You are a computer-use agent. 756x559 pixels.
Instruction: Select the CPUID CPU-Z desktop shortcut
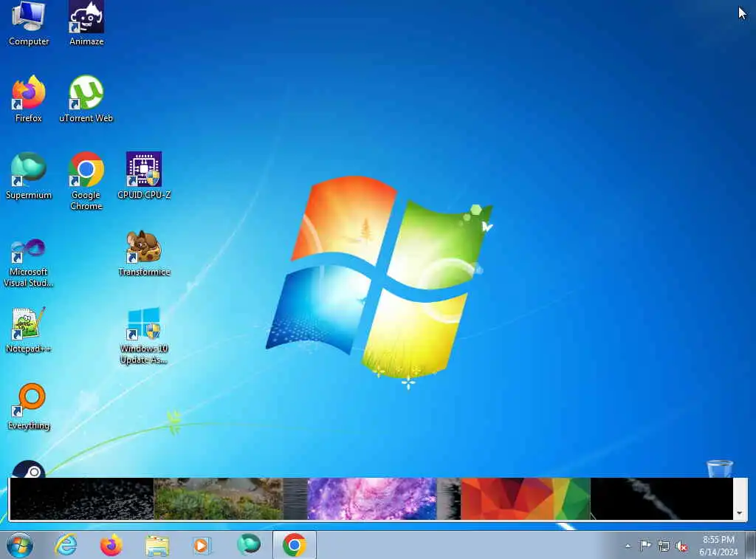click(144, 176)
